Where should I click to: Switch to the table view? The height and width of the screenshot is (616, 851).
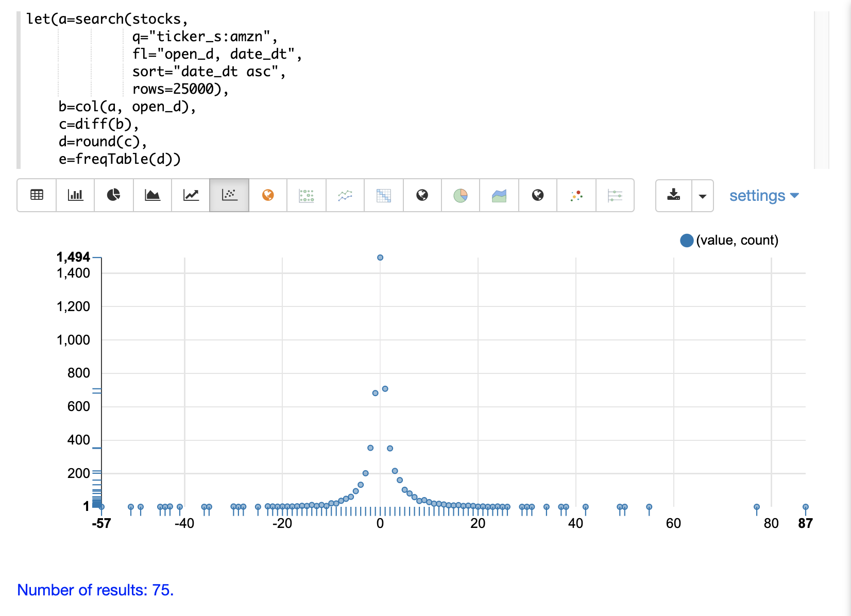coord(37,195)
